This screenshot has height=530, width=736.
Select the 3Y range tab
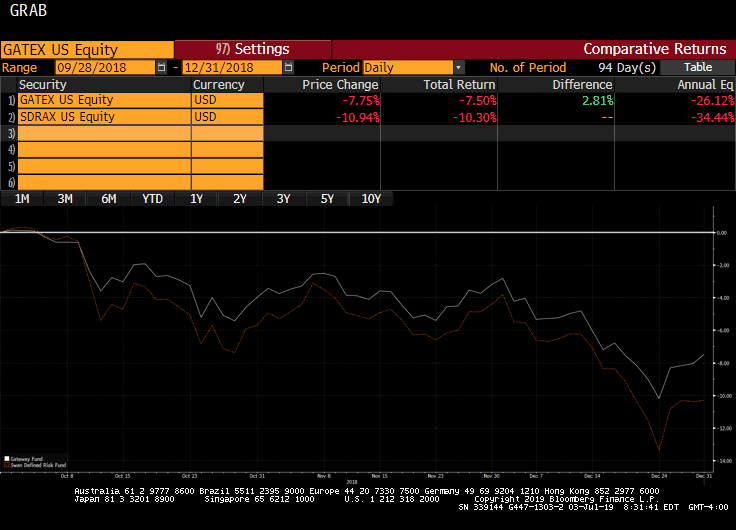(x=284, y=199)
